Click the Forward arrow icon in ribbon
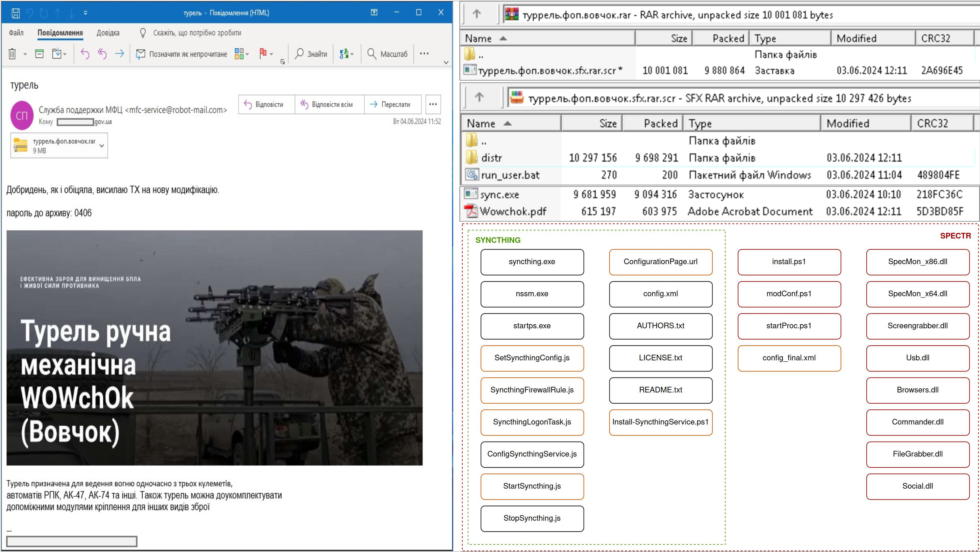The image size is (980, 552). point(119,54)
